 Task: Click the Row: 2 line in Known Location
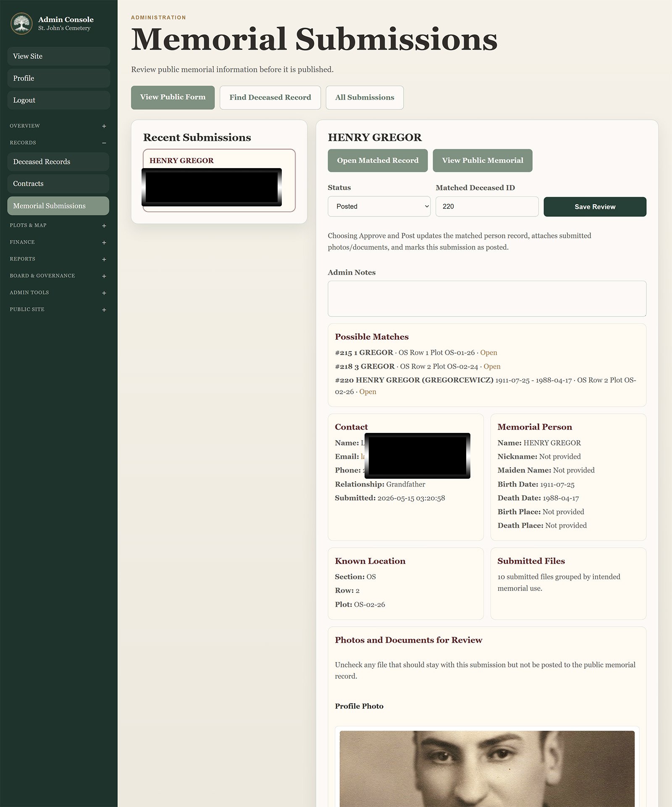point(347,591)
